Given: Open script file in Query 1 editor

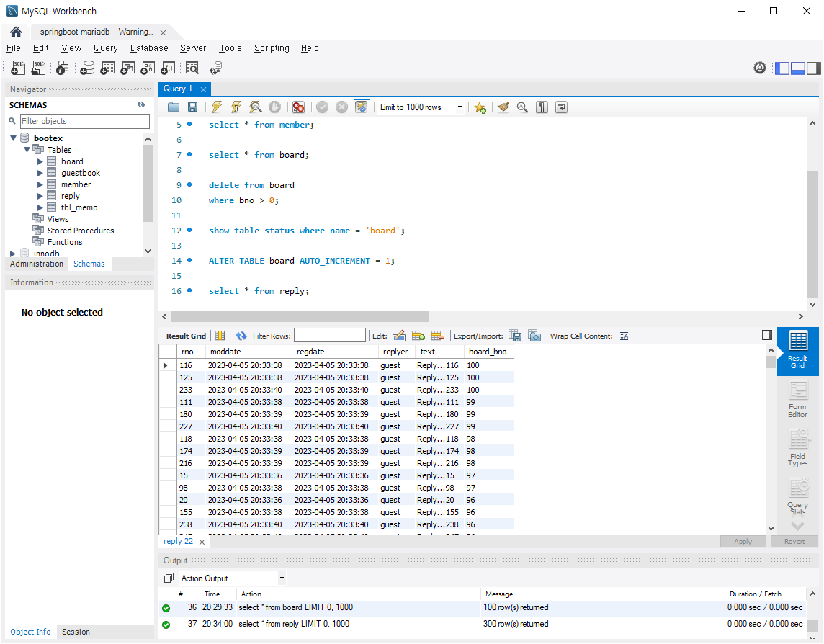Looking at the screenshot, I should (174, 107).
